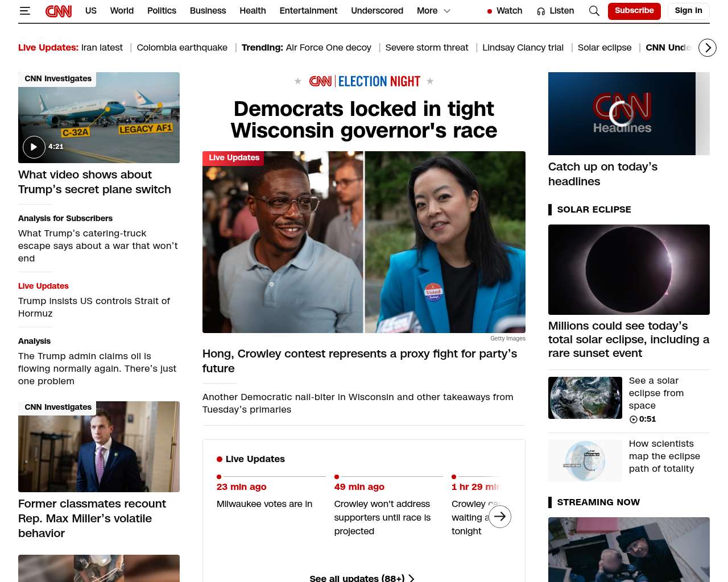728x582 pixels.
Task: Open Strait of Hormuz live updates
Action: 94,307
